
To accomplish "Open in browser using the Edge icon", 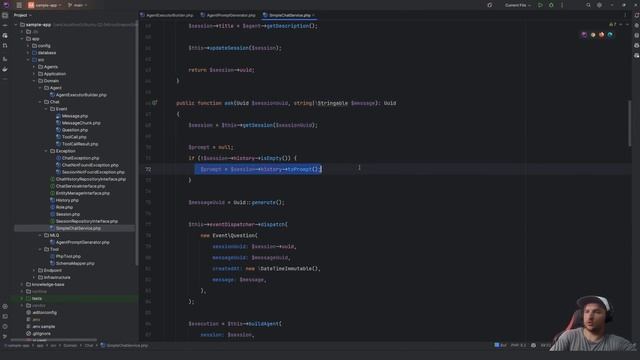I will pos(610,35).
